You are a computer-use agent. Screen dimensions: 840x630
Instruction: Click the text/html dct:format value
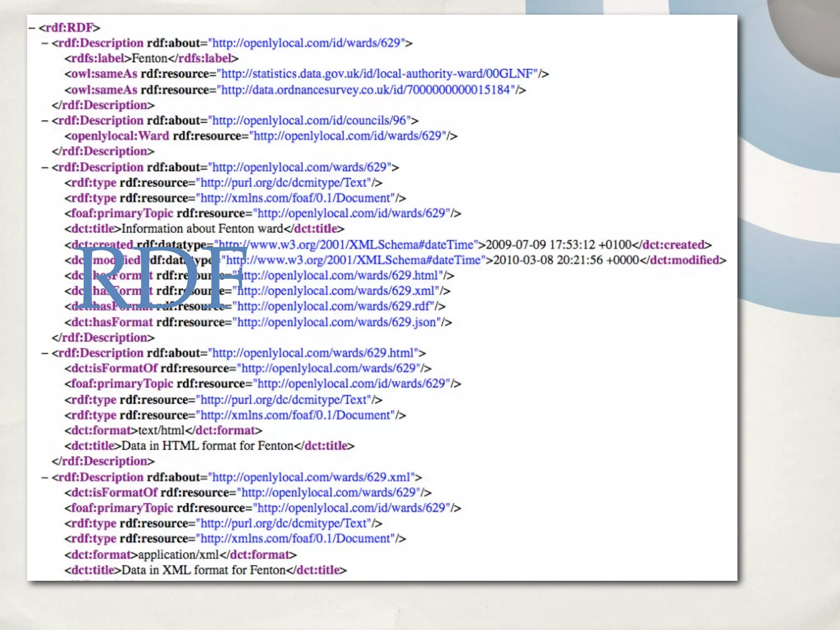click(161, 431)
